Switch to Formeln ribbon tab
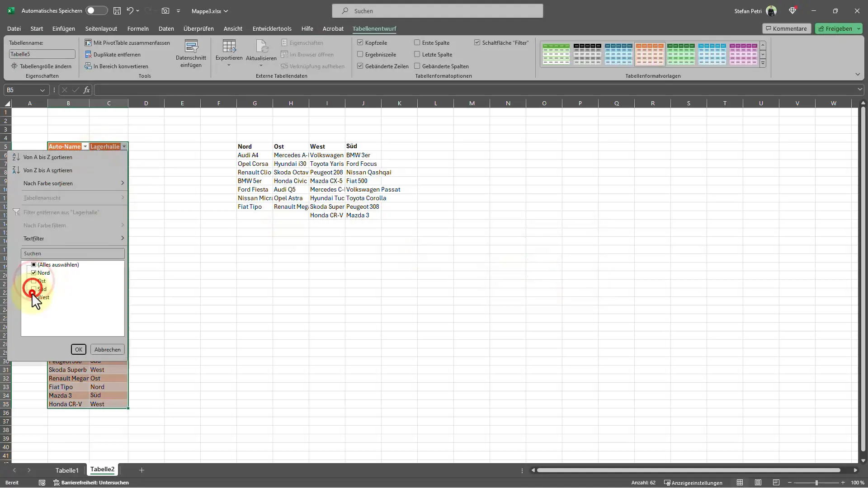This screenshot has height=488, width=868. (138, 28)
